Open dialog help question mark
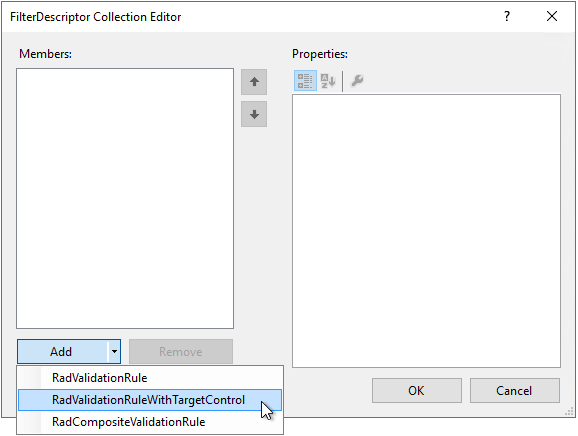 point(507,16)
